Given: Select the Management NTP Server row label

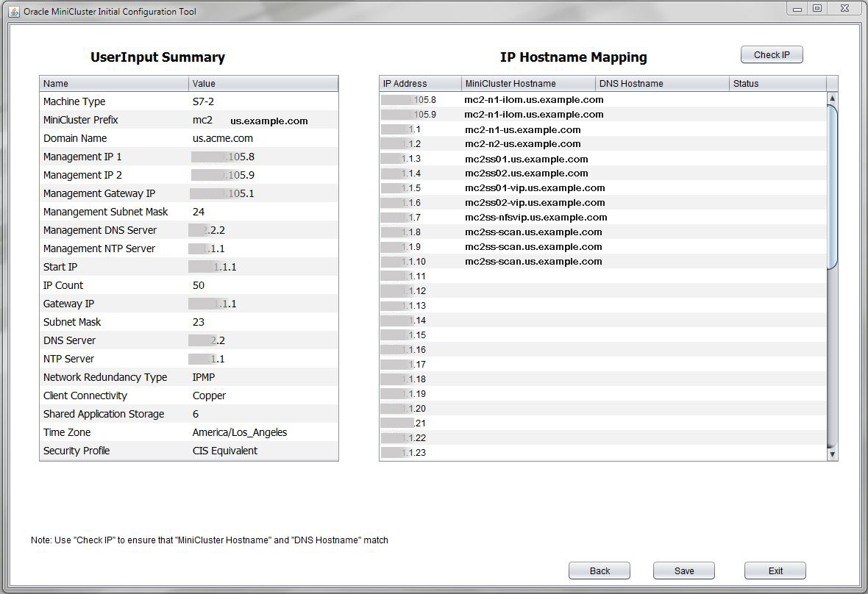Looking at the screenshot, I should [99, 248].
